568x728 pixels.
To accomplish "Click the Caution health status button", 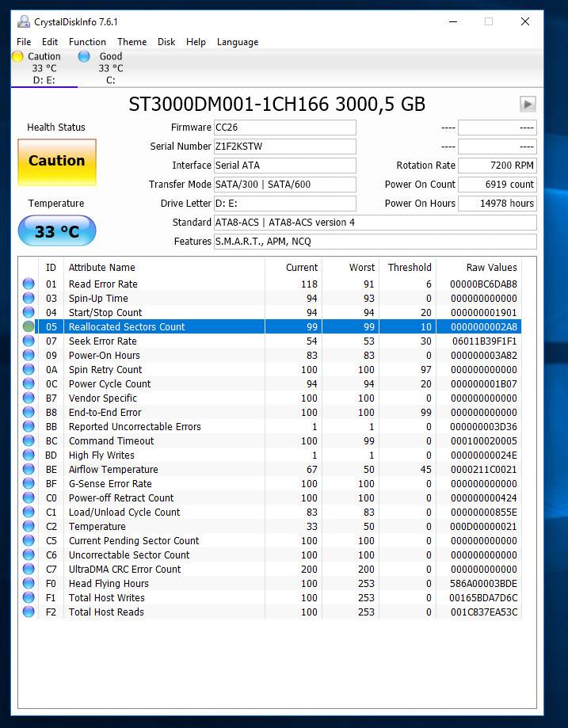I will click(x=57, y=161).
